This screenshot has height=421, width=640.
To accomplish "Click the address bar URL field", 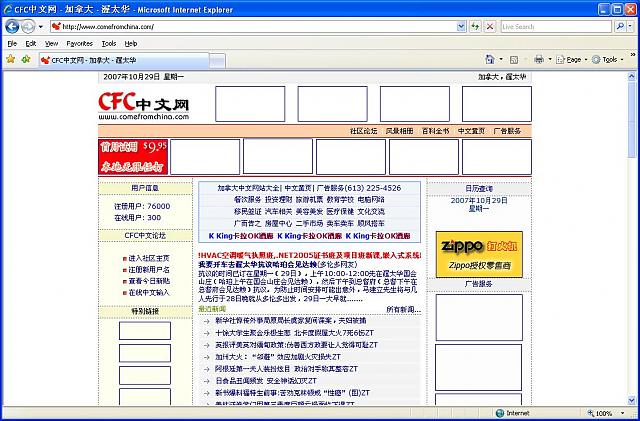I will [x=259, y=27].
